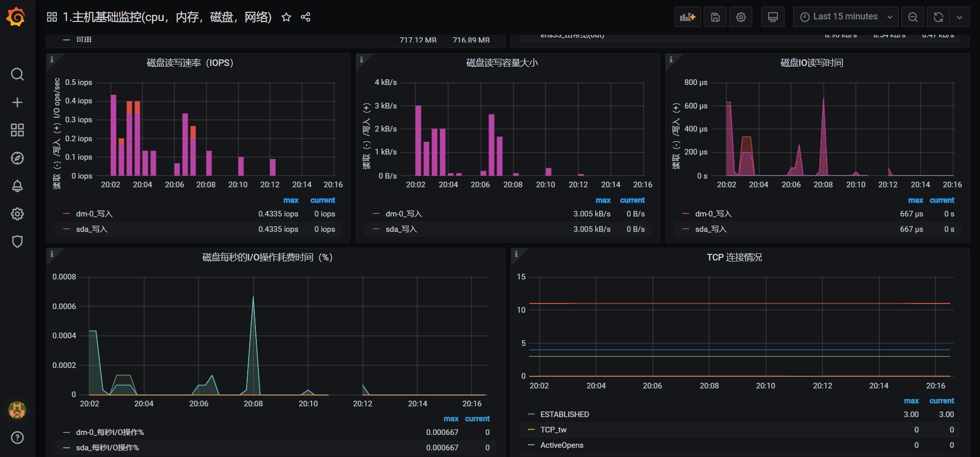The height and width of the screenshot is (457, 980).
Task: Open the Grafana home logo
Action: [16, 17]
